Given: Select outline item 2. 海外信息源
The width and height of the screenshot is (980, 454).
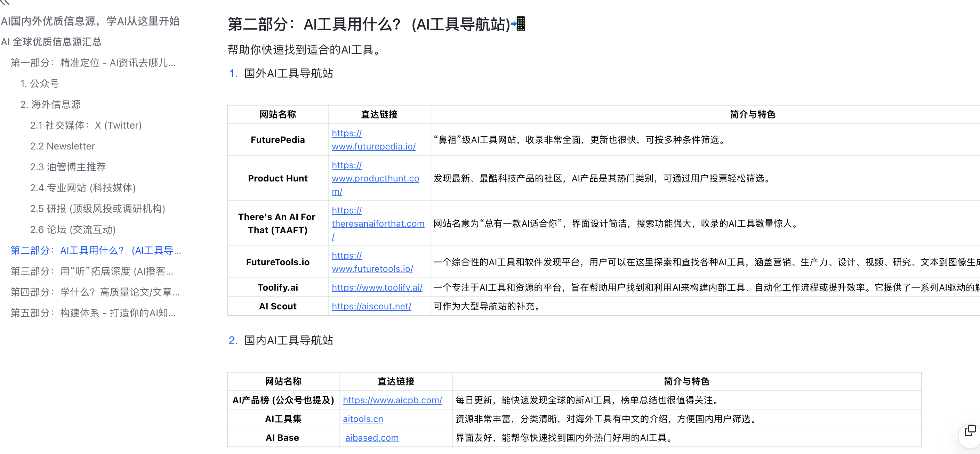Looking at the screenshot, I should [x=50, y=105].
